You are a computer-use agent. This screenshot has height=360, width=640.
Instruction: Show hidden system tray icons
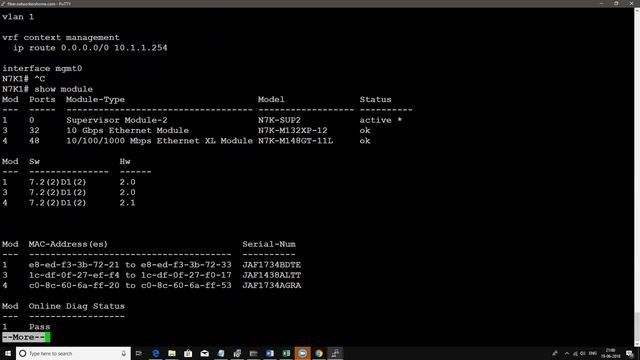tap(567, 353)
